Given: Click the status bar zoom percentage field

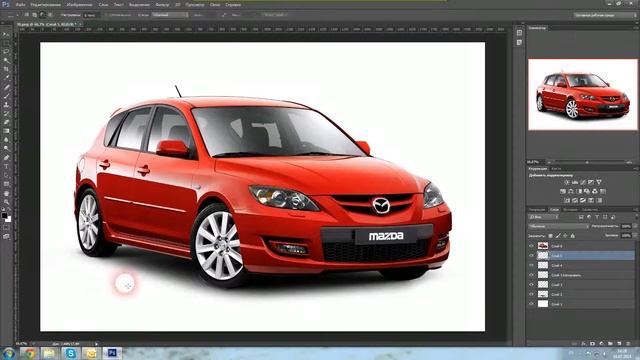Looking at the screenshot, I should (21, 344).
